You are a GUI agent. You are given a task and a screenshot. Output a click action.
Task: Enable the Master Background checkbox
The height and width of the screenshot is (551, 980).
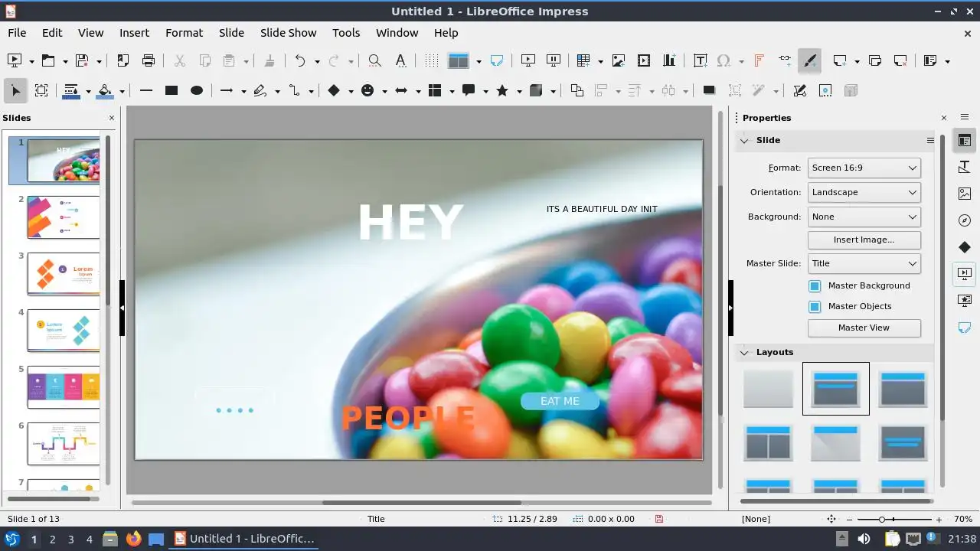(815, 285)
